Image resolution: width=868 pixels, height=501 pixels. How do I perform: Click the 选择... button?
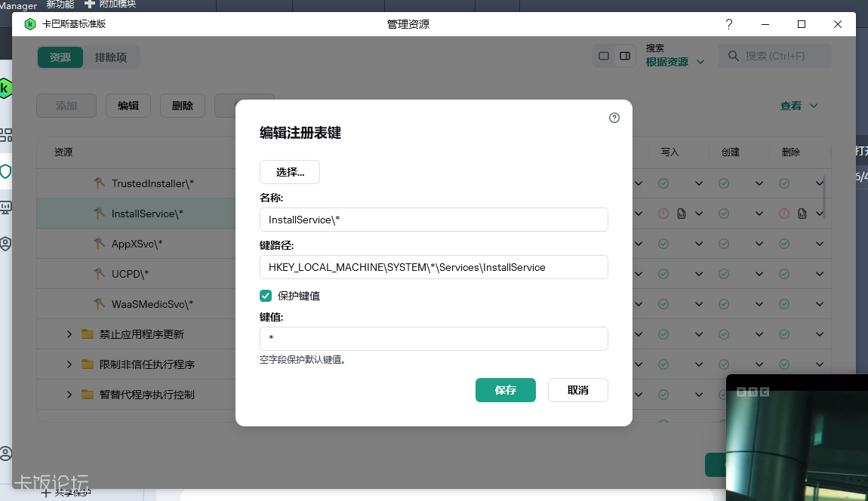point(290,172)
